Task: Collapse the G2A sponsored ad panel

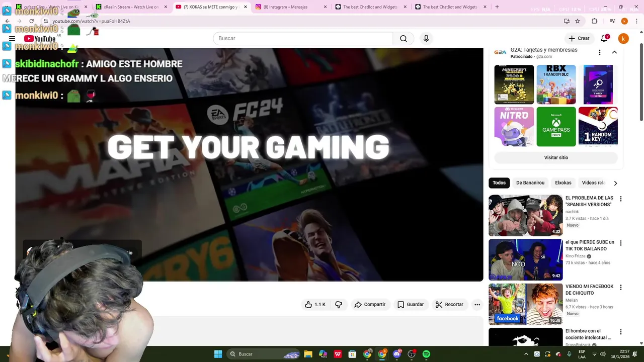Action: 614,52
